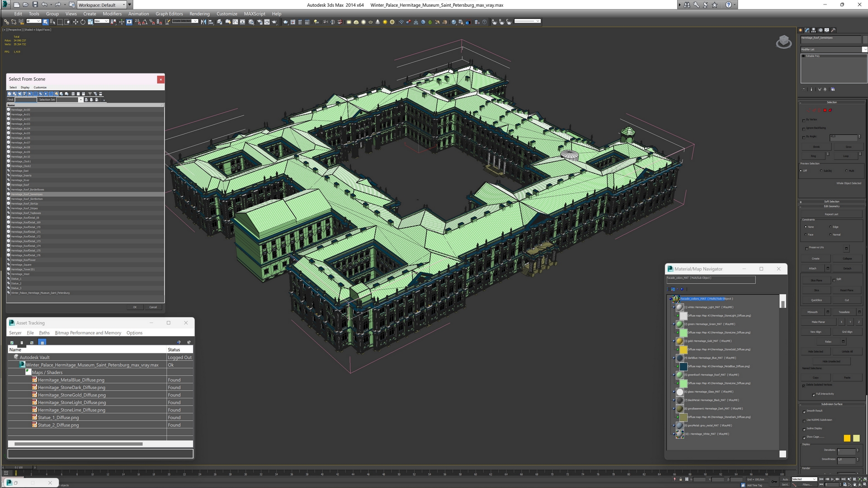This screenshot has height=488, width=868.
Task: Expand the Soft Selection rollout
Action: point(832,202)
